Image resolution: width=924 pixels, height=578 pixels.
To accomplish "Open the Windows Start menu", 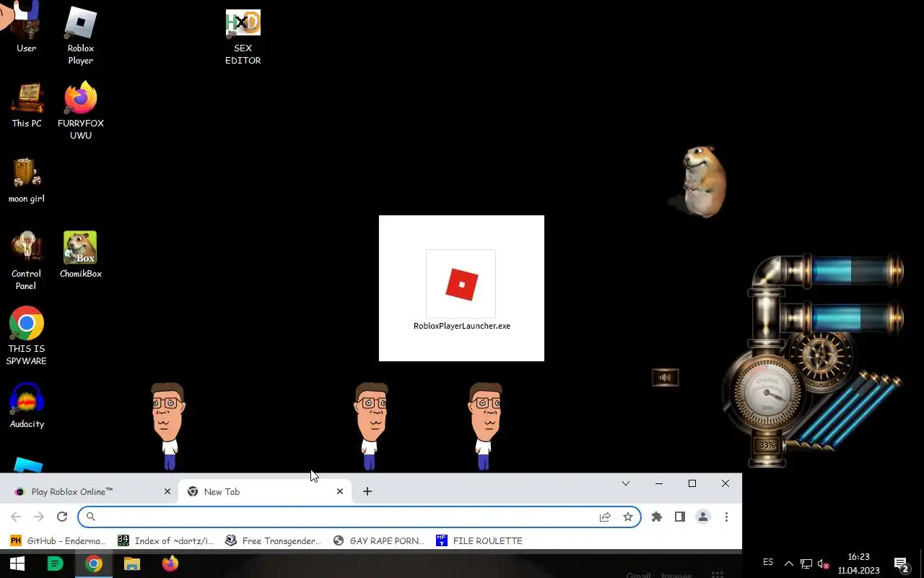I will (17, 564).
